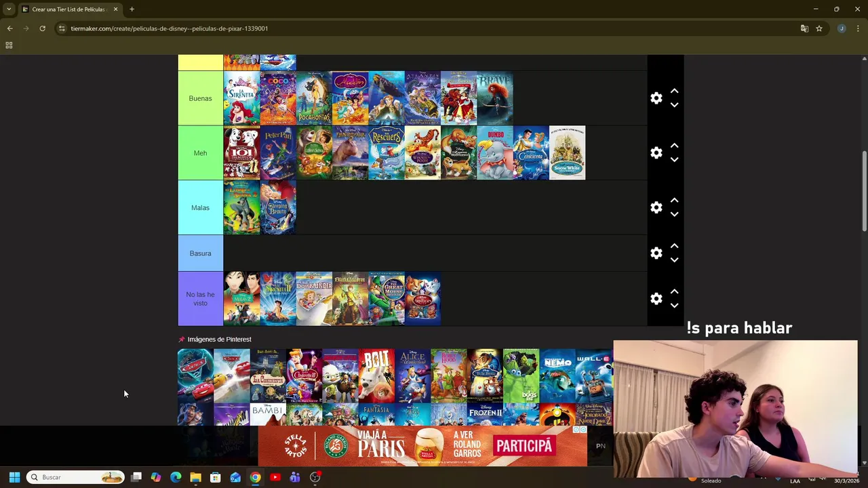Screen dimensions: 868x488
Task: Select Cars 2 poster from pool
Action: [195, 375]
